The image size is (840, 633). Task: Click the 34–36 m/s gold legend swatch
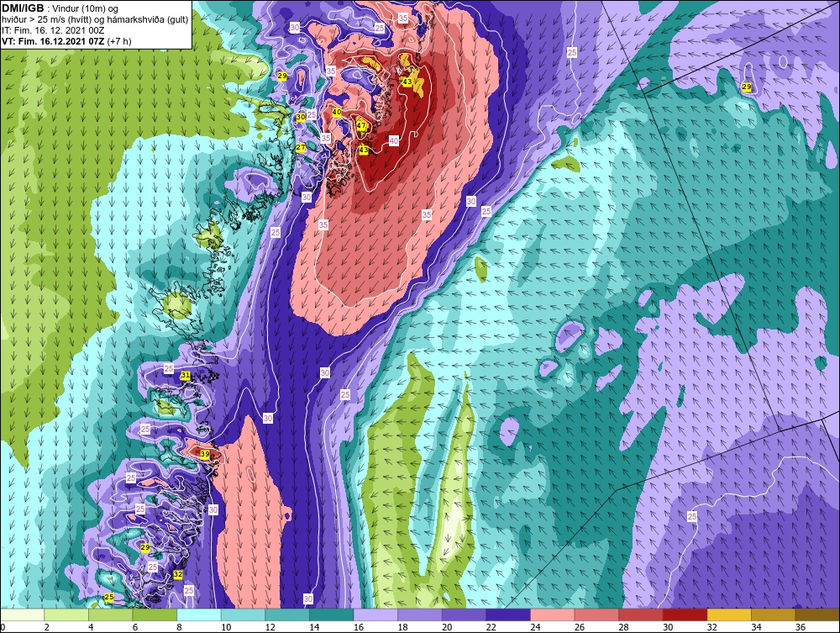[x=773, y=615]
